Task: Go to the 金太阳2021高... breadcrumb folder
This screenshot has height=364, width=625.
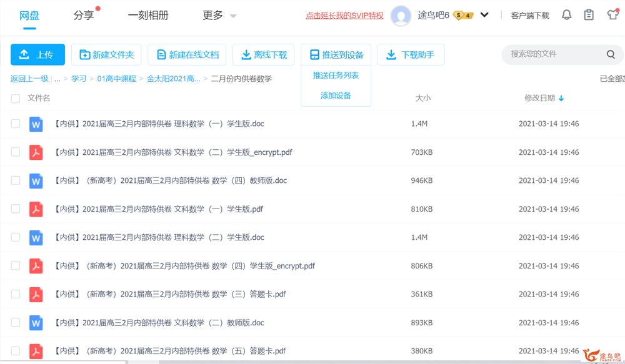Action: 173,79
